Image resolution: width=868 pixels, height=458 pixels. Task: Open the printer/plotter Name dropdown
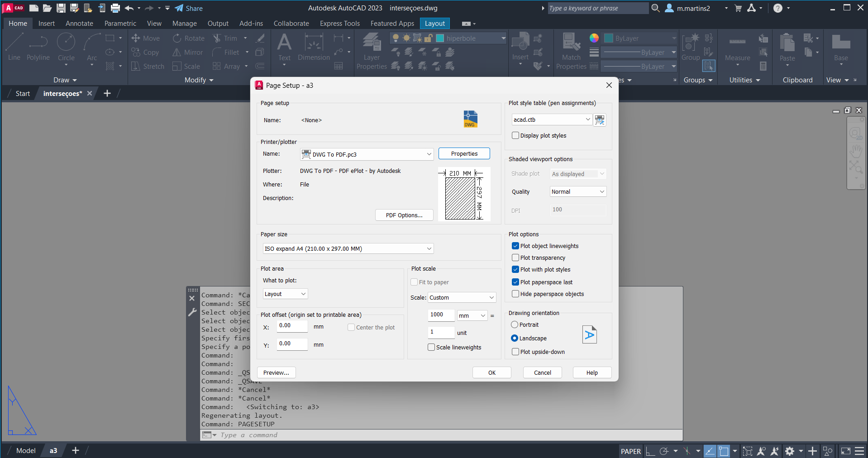click(367, 154)
